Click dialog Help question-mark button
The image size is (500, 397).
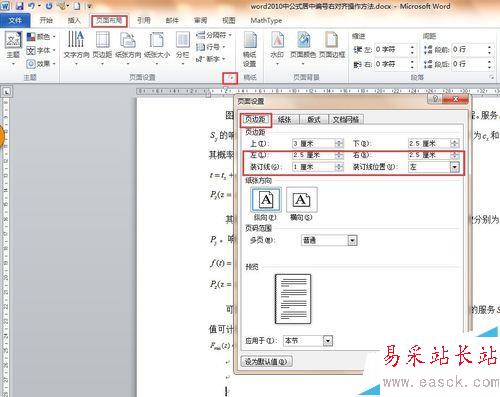tap(435, 99)
